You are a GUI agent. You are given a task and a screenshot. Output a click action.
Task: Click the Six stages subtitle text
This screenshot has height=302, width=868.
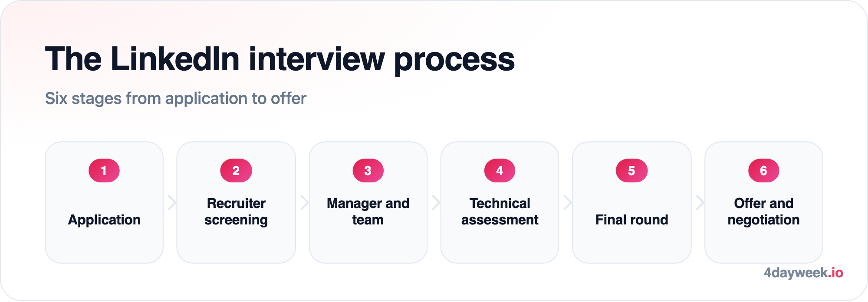tap(176, 99)
